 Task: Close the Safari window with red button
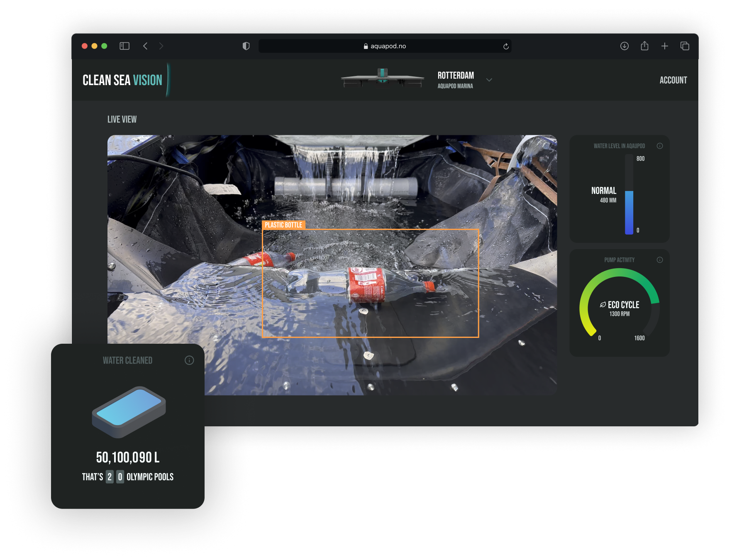coord(85,46)
